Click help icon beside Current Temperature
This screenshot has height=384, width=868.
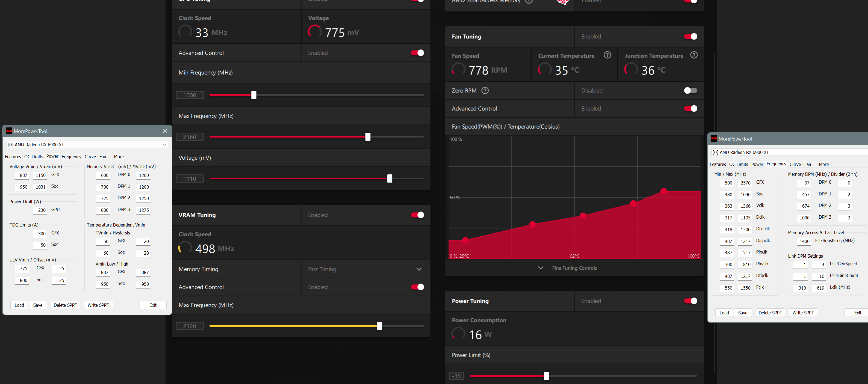(x=607, y=55)
